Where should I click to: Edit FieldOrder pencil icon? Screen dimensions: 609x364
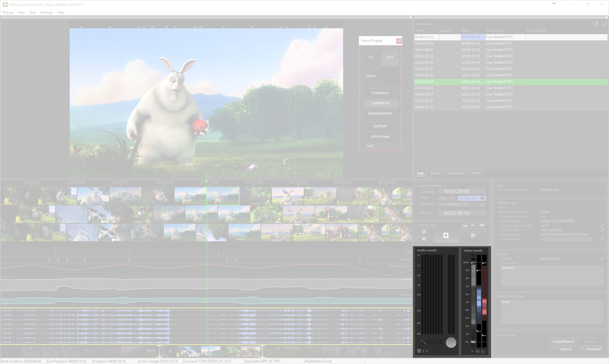tap(602, 230)
